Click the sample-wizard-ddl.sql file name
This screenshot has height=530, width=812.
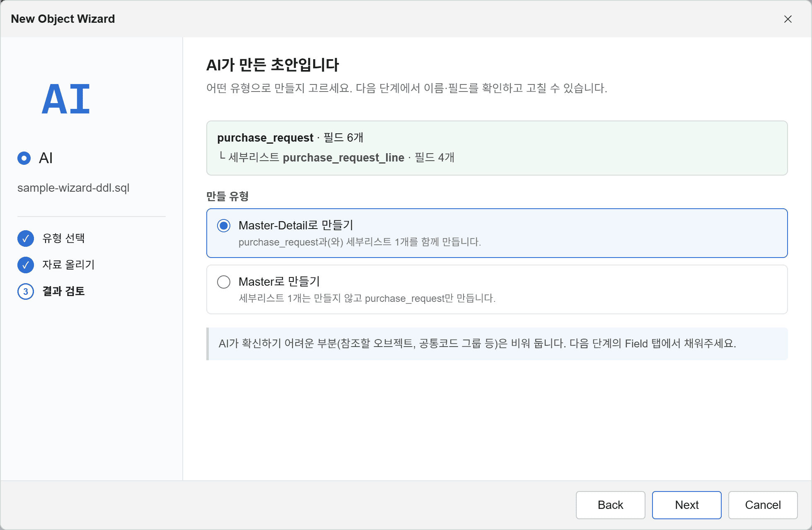pyautogui.click(x=73, y=188)
